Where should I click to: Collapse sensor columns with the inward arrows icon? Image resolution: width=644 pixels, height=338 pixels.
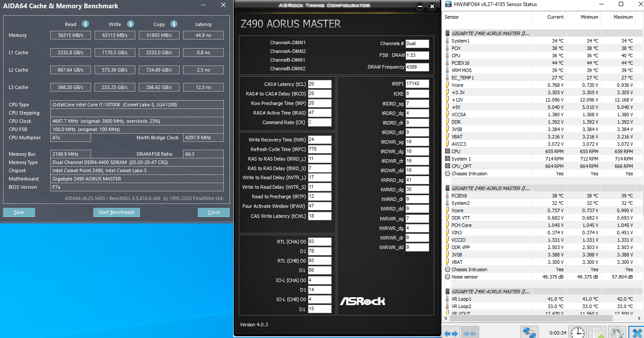tap(470, 333)
